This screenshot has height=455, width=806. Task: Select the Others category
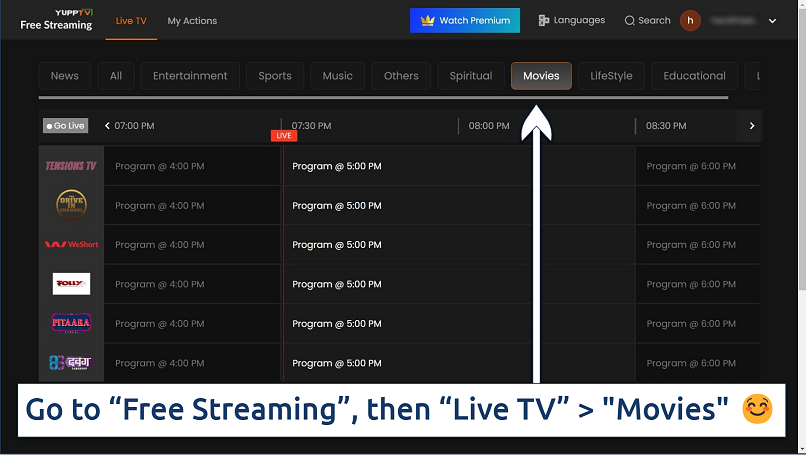coord(401,76)
